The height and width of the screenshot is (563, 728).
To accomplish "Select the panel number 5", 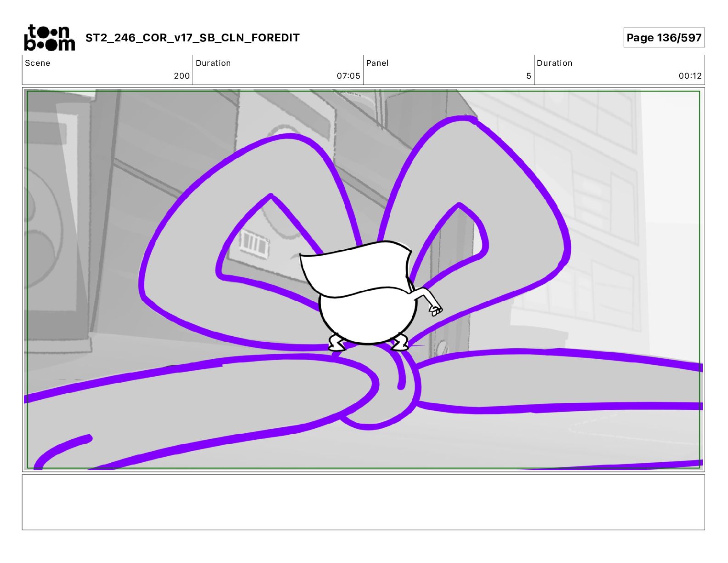I will [x=529, y=76].
